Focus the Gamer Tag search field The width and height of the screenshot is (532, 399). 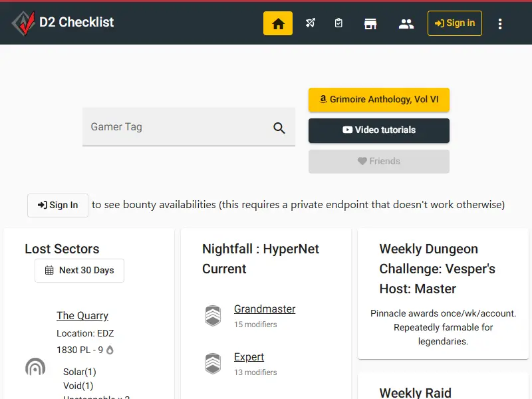pyautogui.click(x=189, y=127)
